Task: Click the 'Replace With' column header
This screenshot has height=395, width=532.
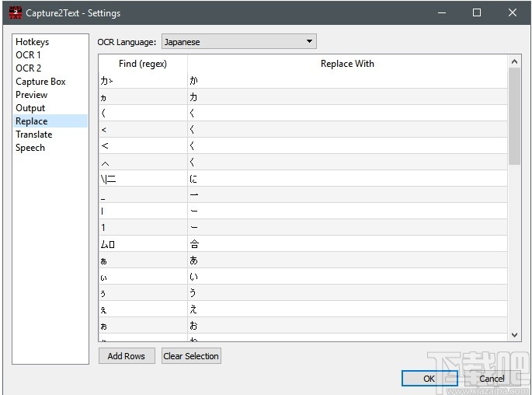Action: tap(347, 64)
